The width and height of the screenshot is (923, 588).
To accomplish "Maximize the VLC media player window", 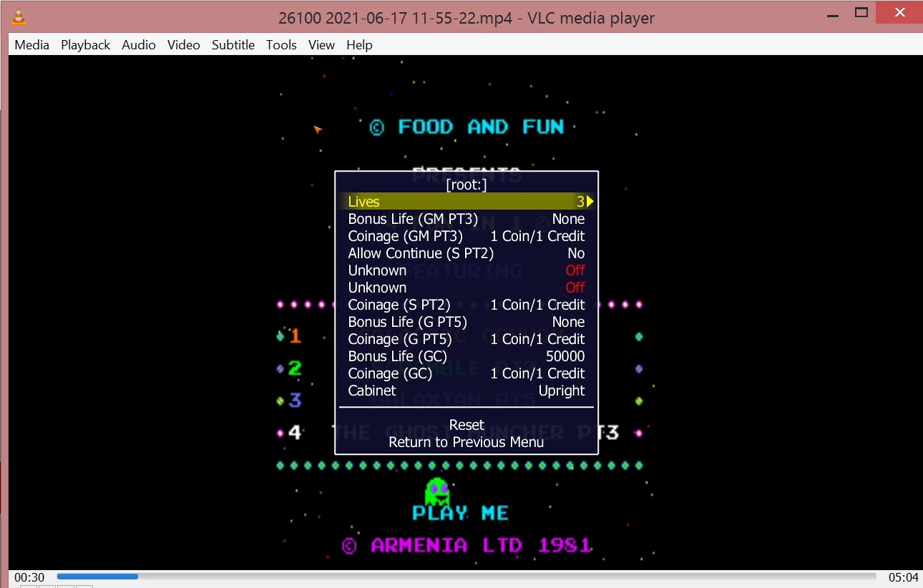I will [861, 12].
